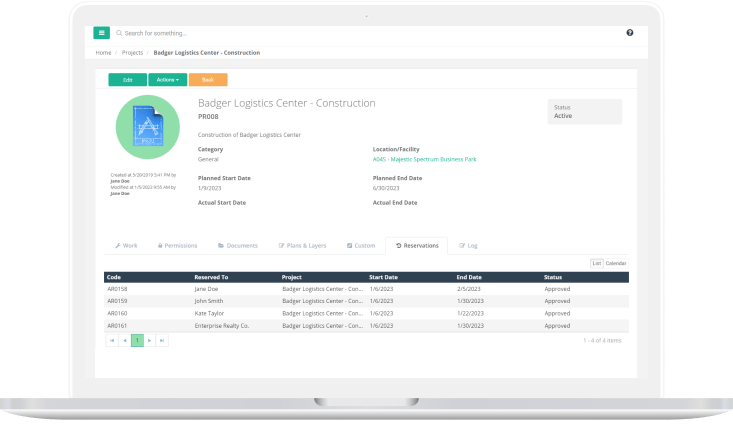This screenshot has height=438, width=733.
Task: Click the search magnifier icon
Action: tap(119, 33)
